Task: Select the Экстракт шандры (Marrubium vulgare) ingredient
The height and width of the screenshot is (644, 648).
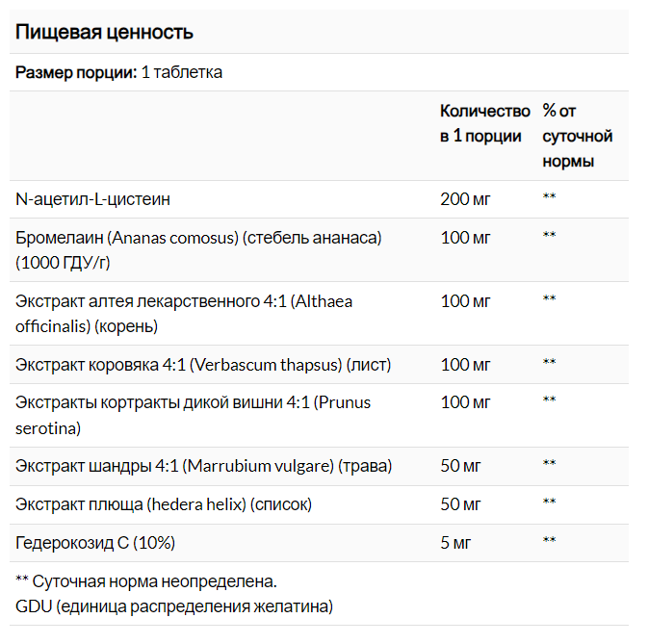Action: (203, 465)
